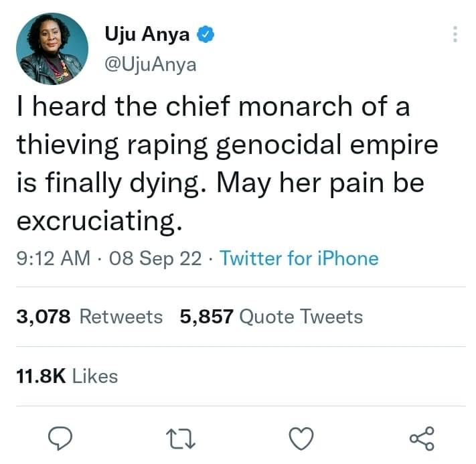
Task: Click the blue verified badge
Action: (206, 36)
